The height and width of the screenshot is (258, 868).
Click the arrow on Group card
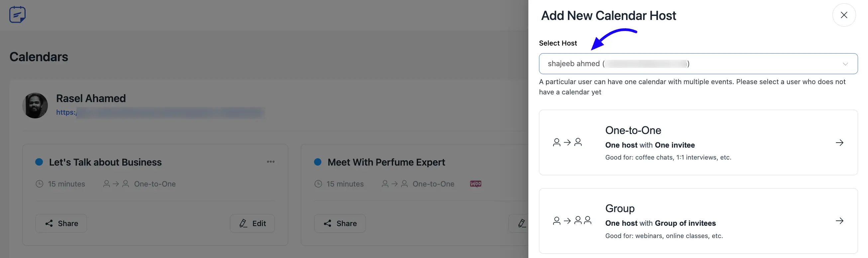[839, 221]
